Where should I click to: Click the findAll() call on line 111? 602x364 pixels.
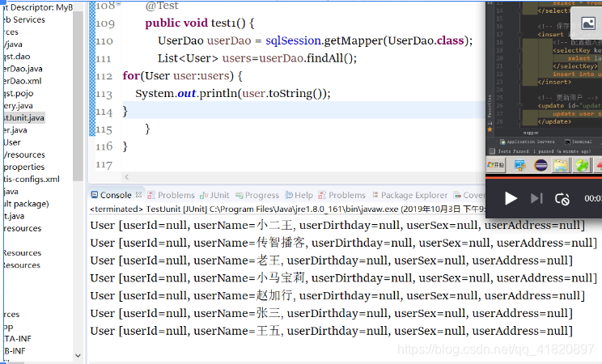[x=332, y=58]
